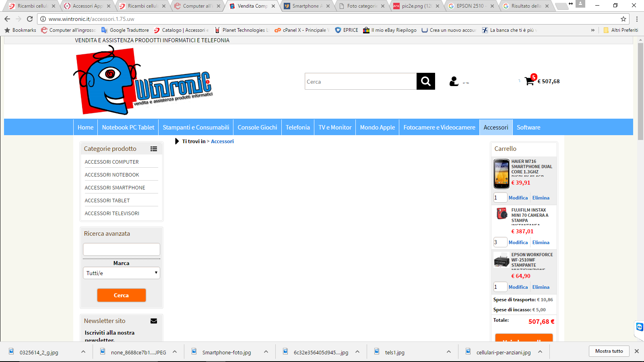Expand options for 6c32e356405d945 download
The width and height of the screenshot is (644, 362).
(357, 352)
